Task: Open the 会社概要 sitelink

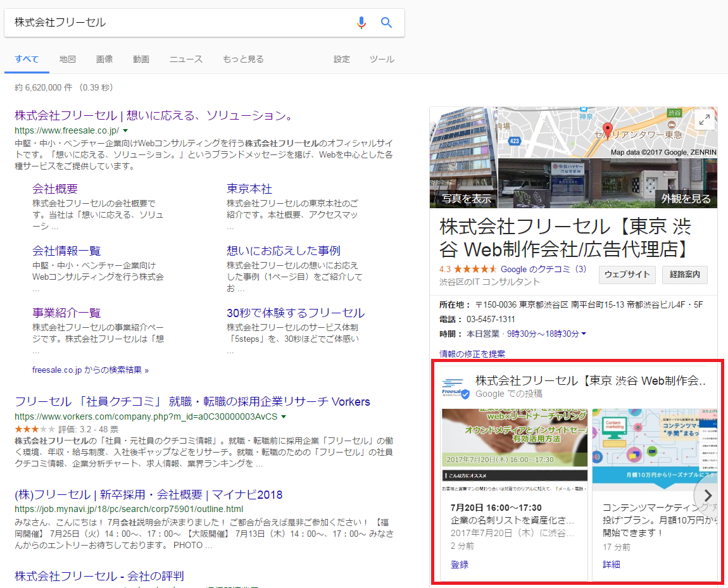Action: 55,189
